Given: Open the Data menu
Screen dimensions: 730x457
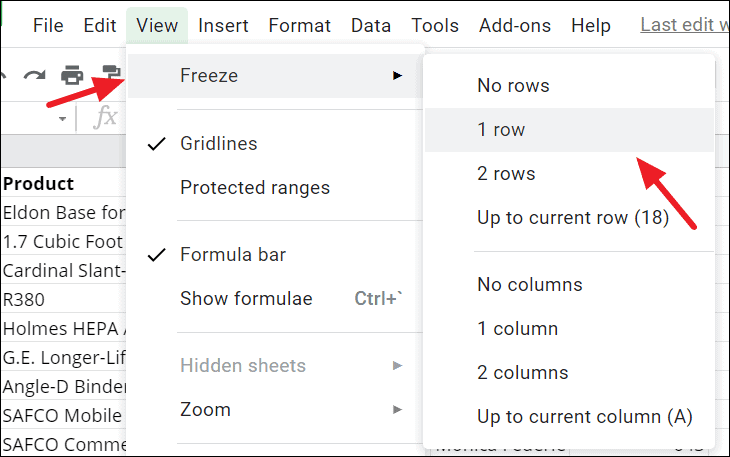Looking at the screenshot, I should pos(371,26).
